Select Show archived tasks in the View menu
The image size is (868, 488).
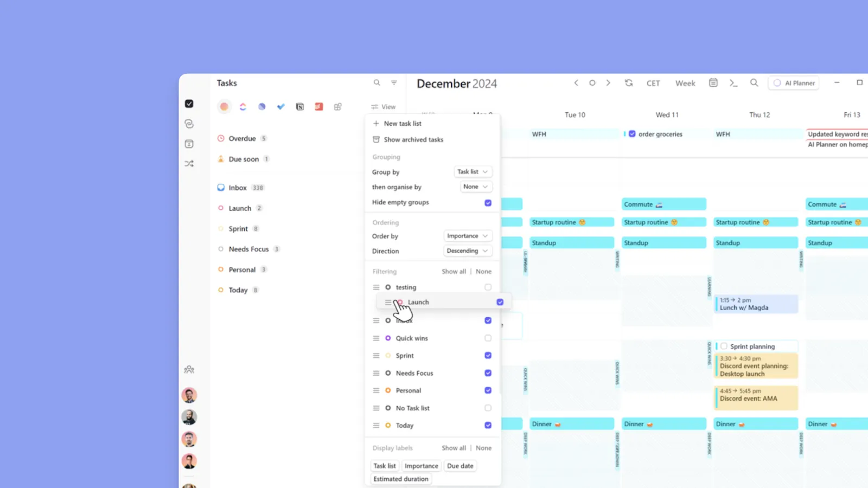413,139
